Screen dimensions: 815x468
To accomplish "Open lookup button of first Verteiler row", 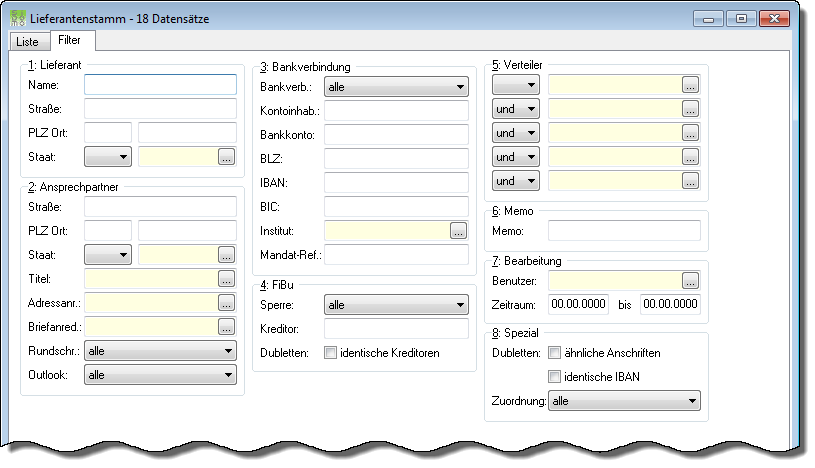I will click(x=690, y=85).
